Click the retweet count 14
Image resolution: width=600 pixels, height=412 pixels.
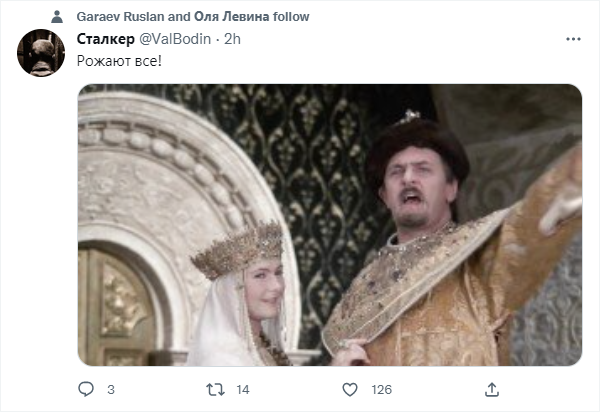(x=243, y=389)
